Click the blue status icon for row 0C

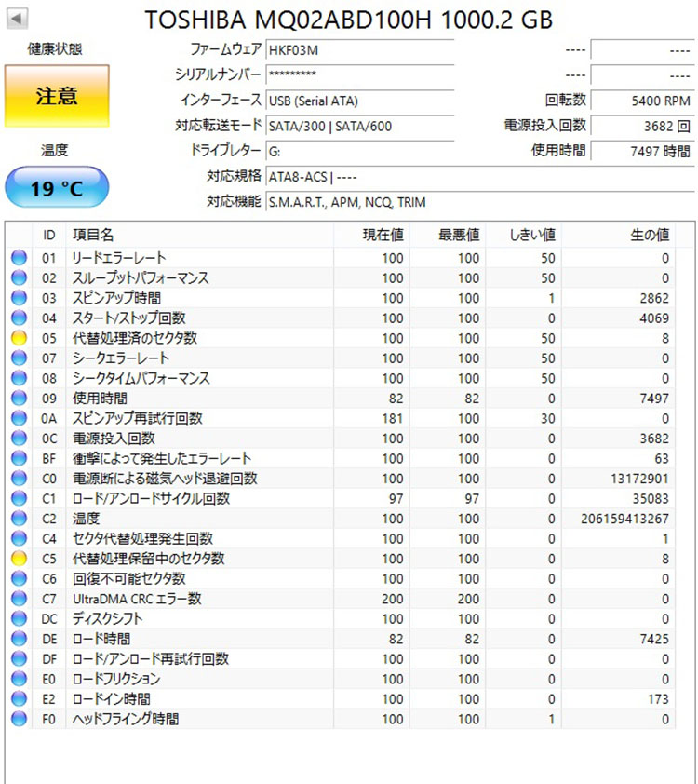[x=19, y=439]
